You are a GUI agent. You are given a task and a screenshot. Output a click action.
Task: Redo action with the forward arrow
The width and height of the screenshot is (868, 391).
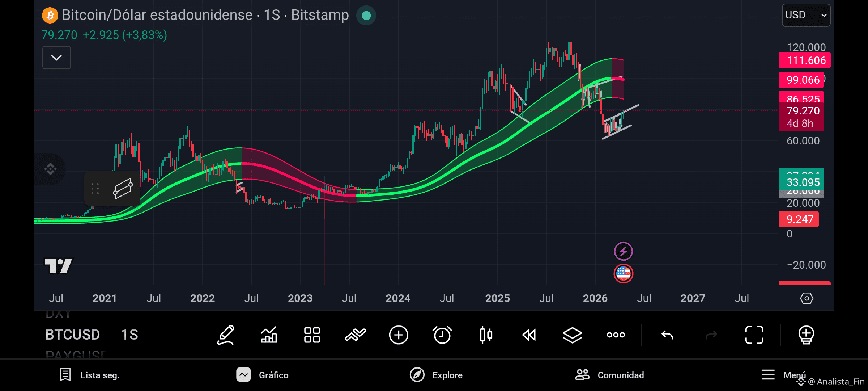pyautogui.click(x=711, y=335)
